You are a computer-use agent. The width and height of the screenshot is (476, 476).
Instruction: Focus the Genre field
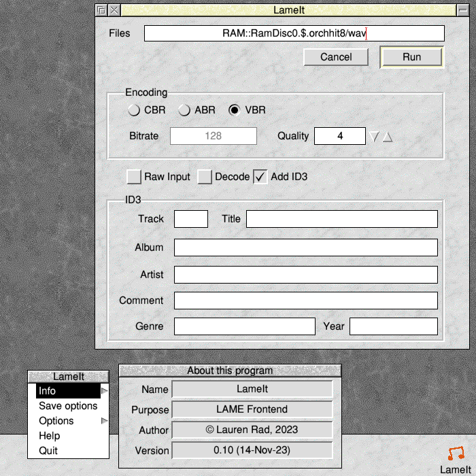245,326
